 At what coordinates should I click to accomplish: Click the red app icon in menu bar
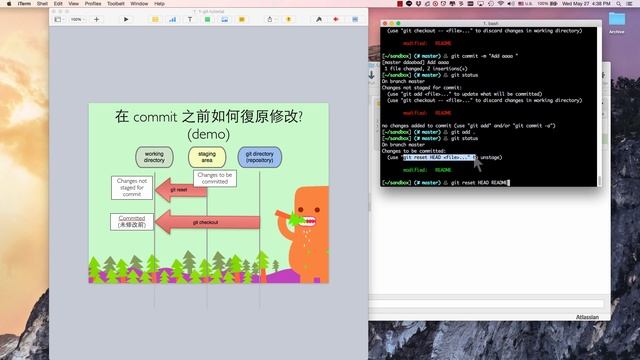pos(400,4)
